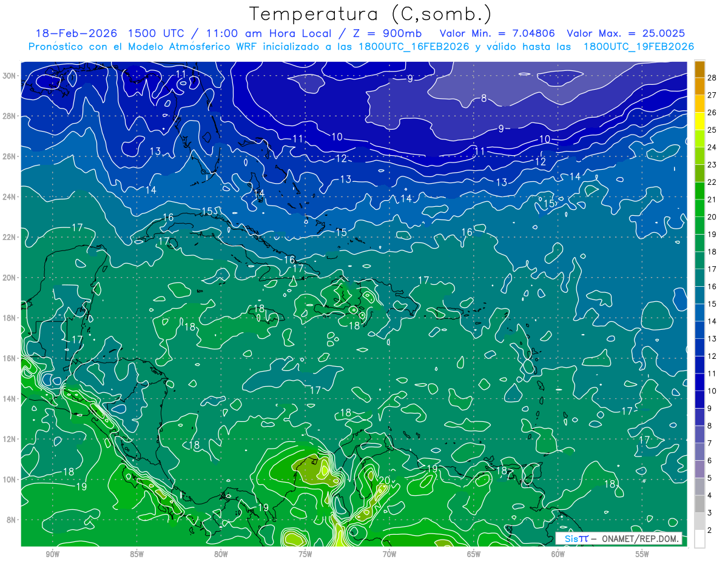Click the "20N" latitude axis label
The width and height of the screenshot is (728, 562).
[x=10, y=277]
